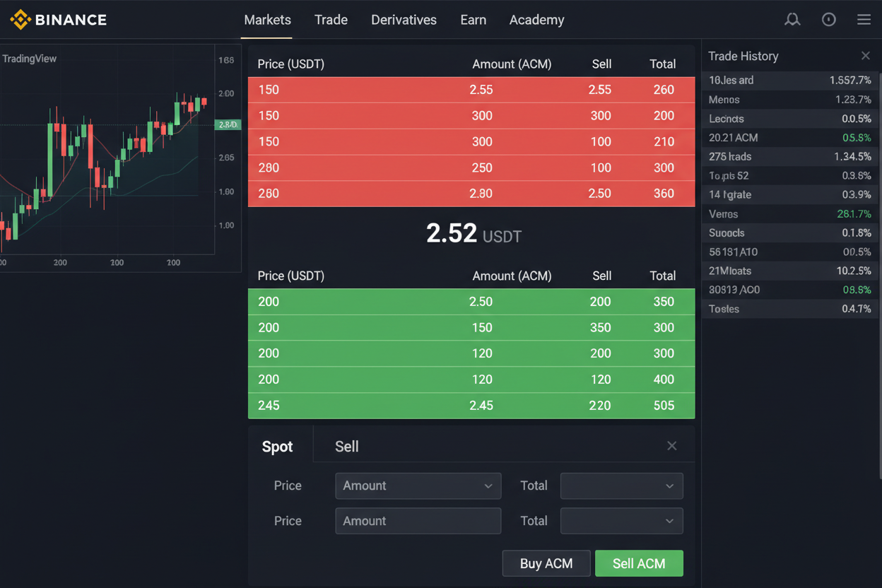Close the Trade History panel
The height and width of the screenshot is (588, 882).
pos(866,56)
